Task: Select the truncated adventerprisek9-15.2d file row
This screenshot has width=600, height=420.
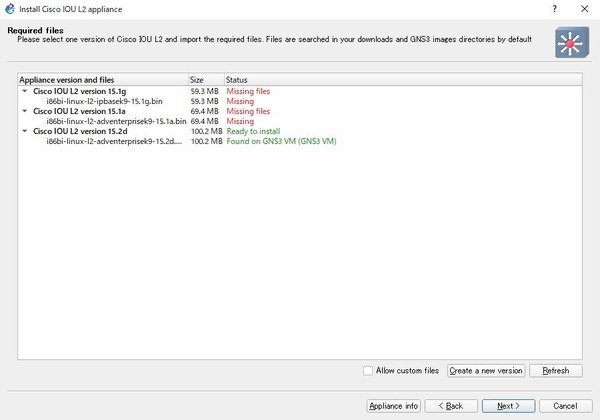Action: [114, 141]
